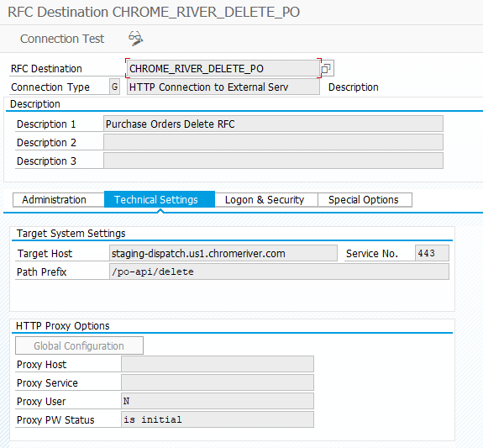
Task: Click the Connection Type code G field
Action: [114, 87]
